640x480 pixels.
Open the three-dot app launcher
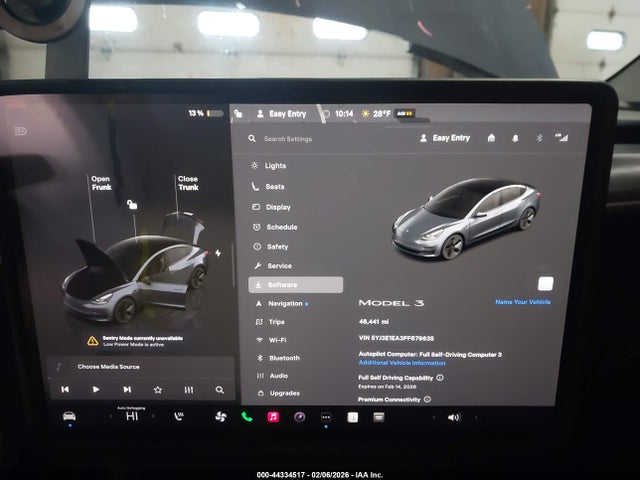[325, 417]
